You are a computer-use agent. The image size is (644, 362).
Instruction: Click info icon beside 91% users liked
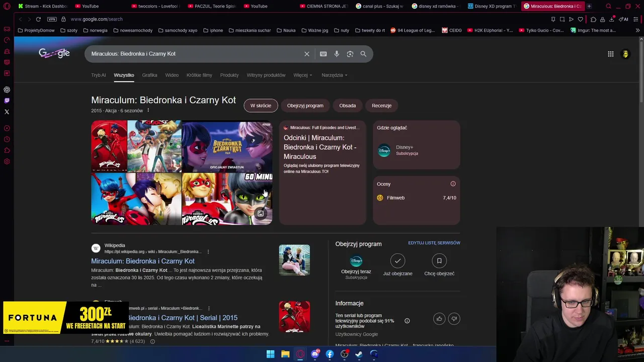pos(407,321)
